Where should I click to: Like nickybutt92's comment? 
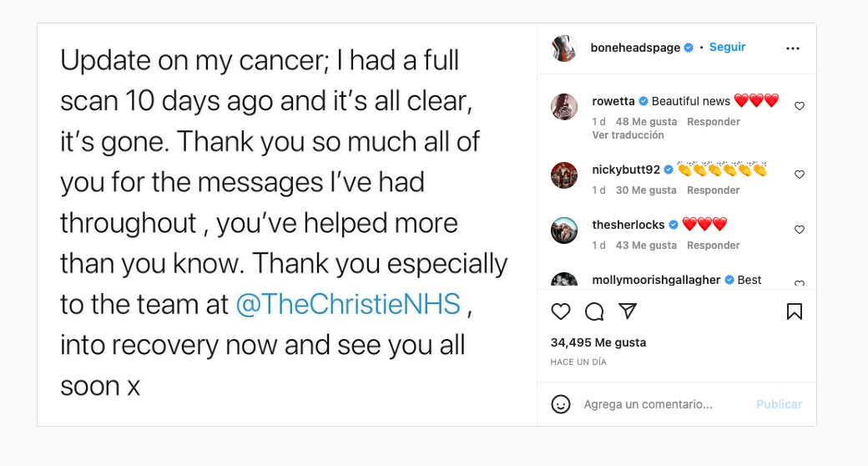pyautogui.click(x=800, y=175)
